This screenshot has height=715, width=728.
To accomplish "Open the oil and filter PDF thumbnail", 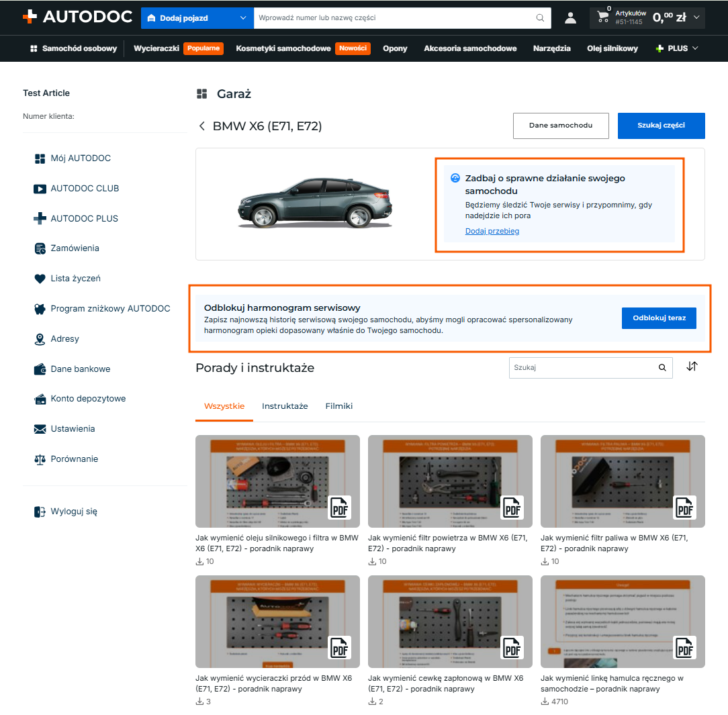I will [277, 481].
